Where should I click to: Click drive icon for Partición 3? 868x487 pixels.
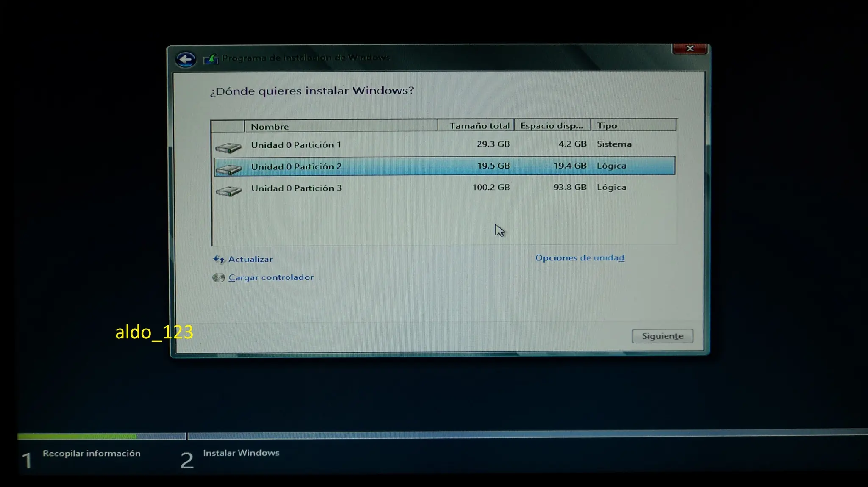click(228, 191)
